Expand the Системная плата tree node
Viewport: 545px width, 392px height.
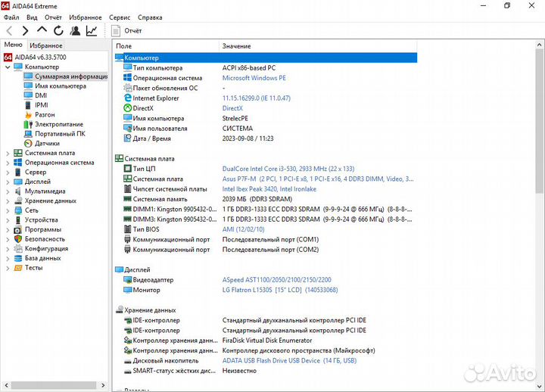pyautogui.click(x=8, y=153)
